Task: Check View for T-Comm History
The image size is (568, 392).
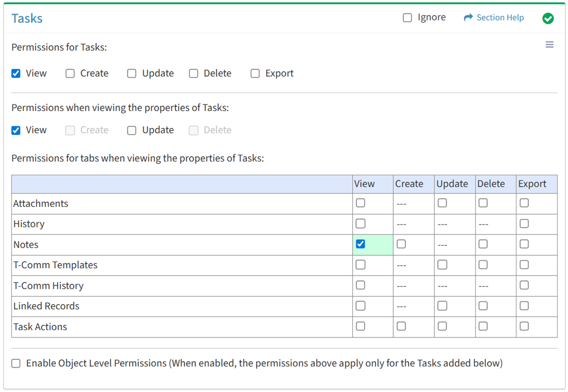Action: (360, 285)
